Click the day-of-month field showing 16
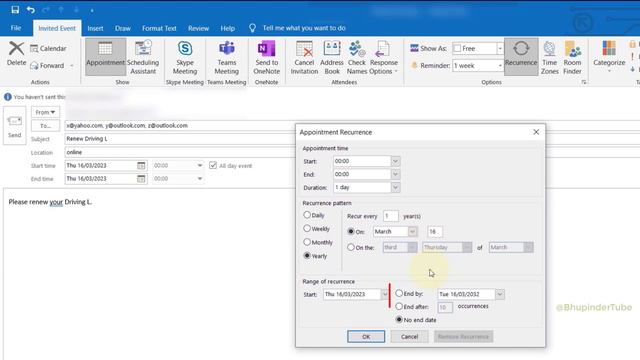The image size is (640, 360). 435,231
